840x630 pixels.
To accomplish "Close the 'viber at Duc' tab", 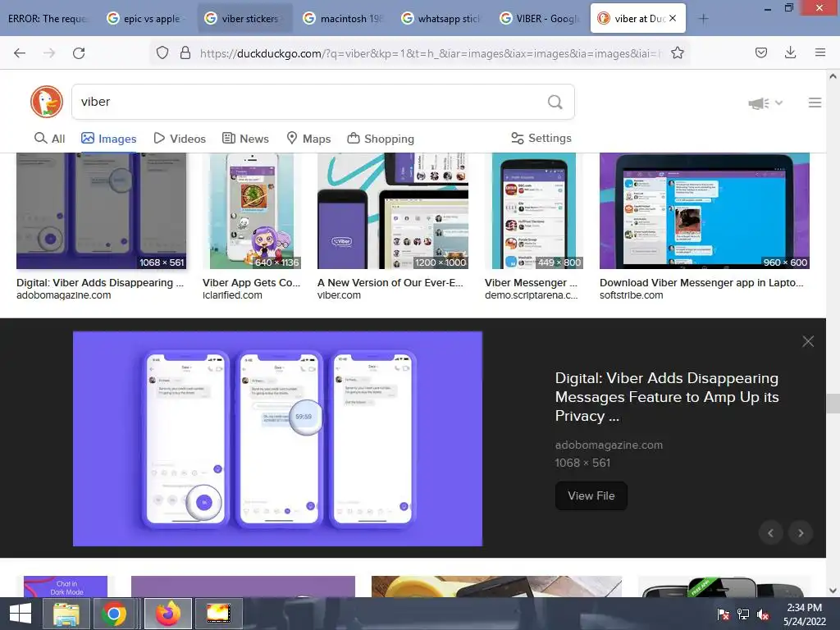I will coord(673,18).
